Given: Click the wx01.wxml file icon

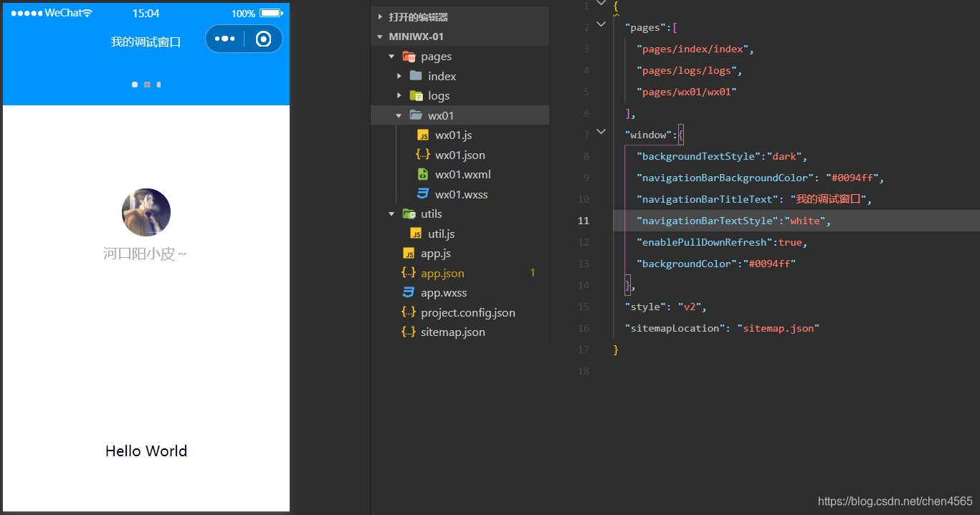Looking at the screenshot, I should click(x=423, y=175).
